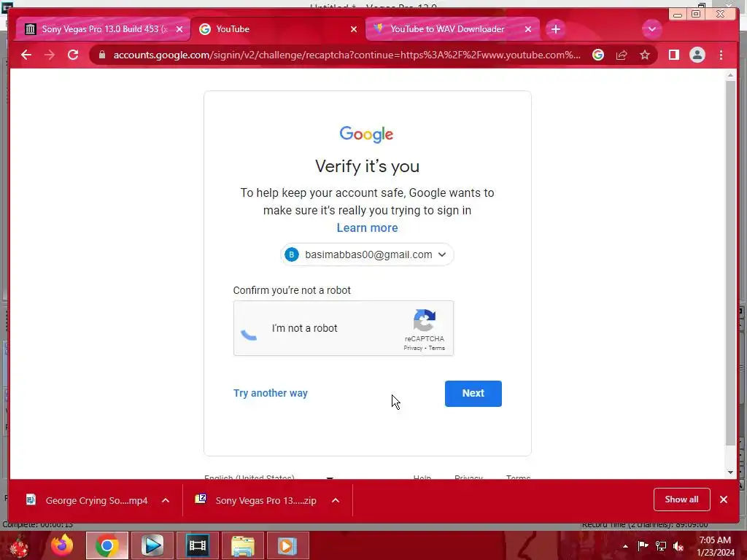Expand options for Sony Vegas Pro zip download
Image resolution: width=747 pixels, height=560 pixels.
pos(336,500)
